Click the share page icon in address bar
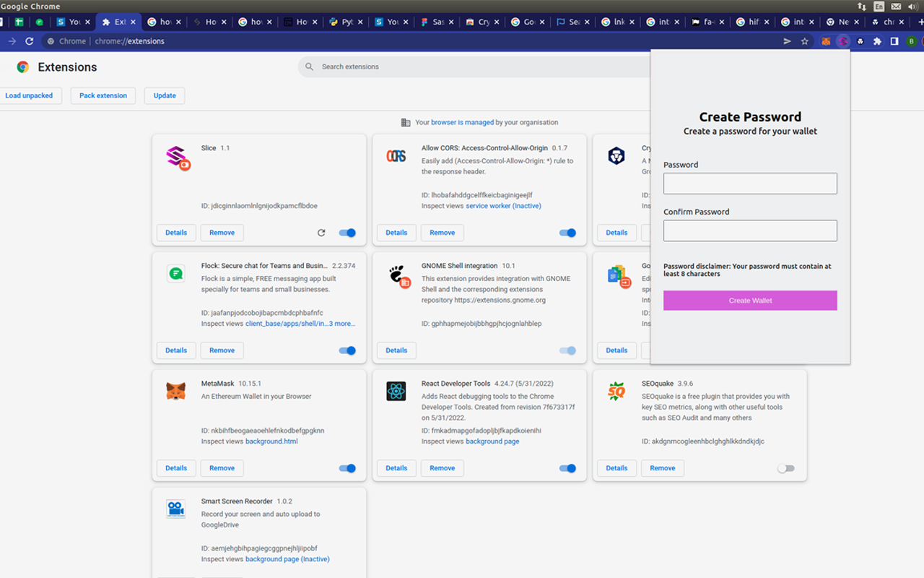This screenshot has width=924, height=578. tap(787, 41)
